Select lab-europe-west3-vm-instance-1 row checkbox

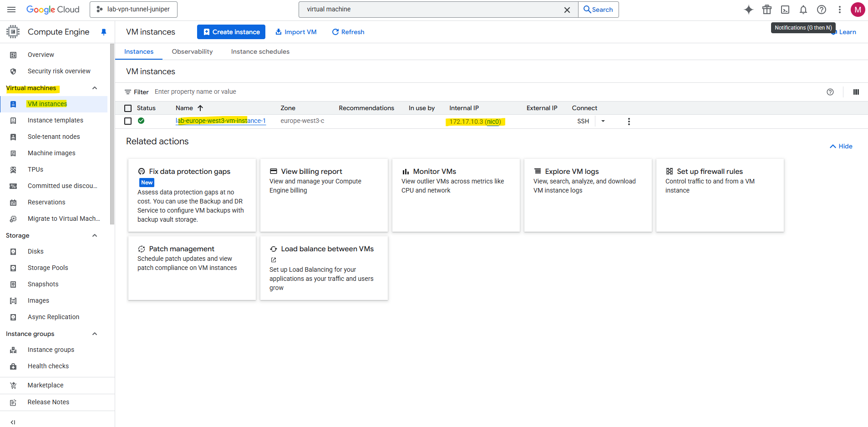(x=128, y=121)
